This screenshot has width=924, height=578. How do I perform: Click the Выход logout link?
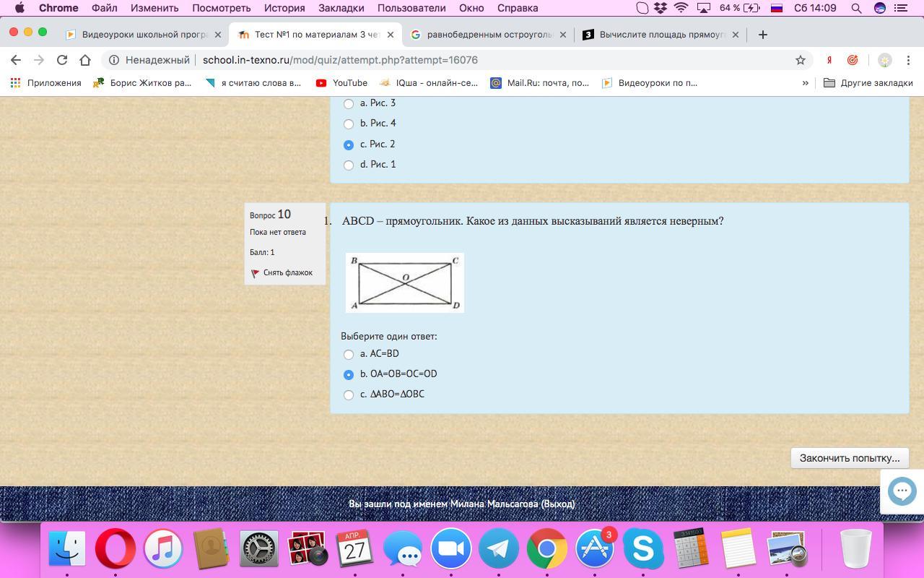tap(558, 504)
